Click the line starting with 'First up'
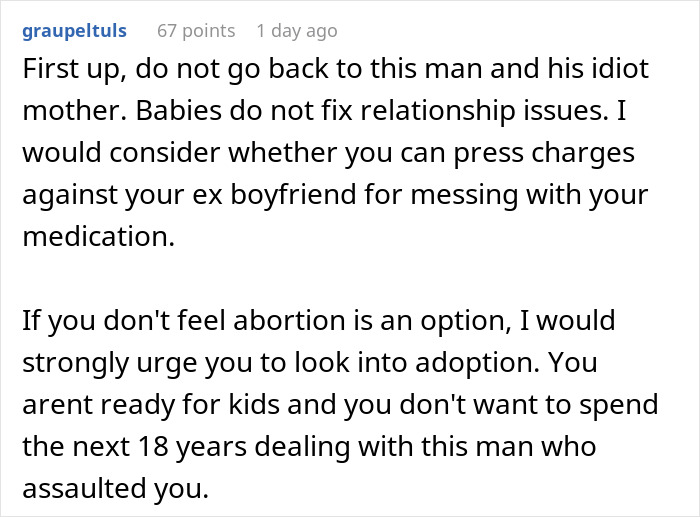The height and width of the screenshot is (517, 700). (x=335, y=69)
